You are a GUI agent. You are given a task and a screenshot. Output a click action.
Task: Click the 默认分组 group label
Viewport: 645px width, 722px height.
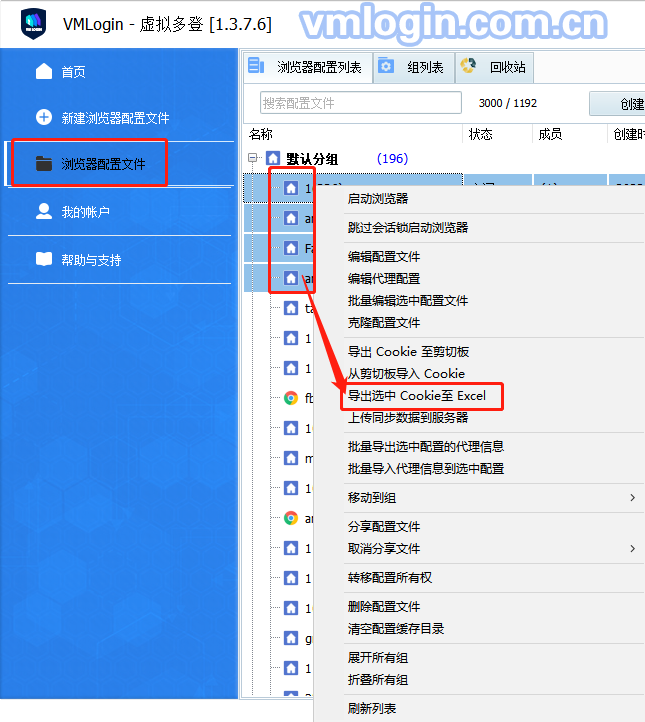(x=312, y=159)
